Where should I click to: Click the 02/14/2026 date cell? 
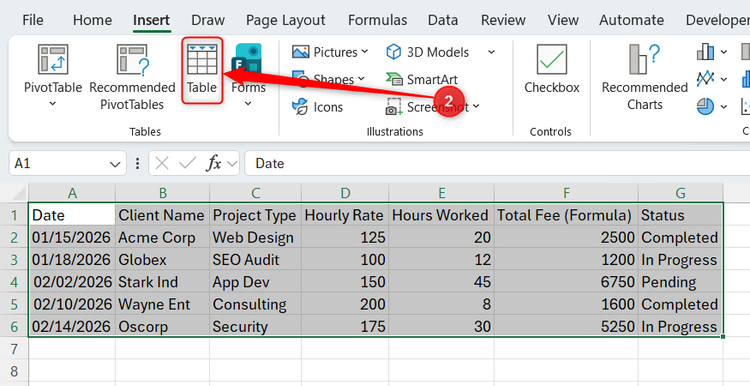click(72, 326)
